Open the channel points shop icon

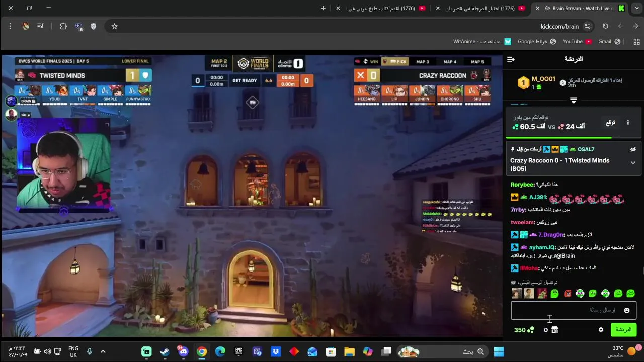(554, 330)
